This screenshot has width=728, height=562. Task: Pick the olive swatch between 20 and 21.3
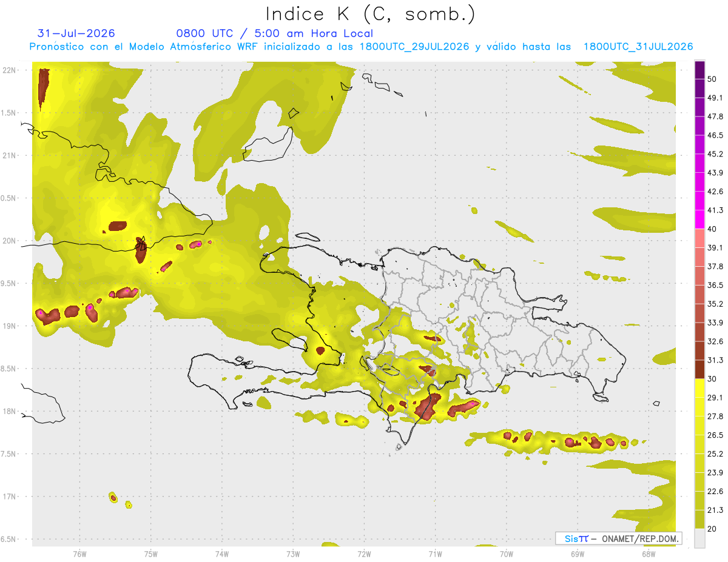click(699, 520)
